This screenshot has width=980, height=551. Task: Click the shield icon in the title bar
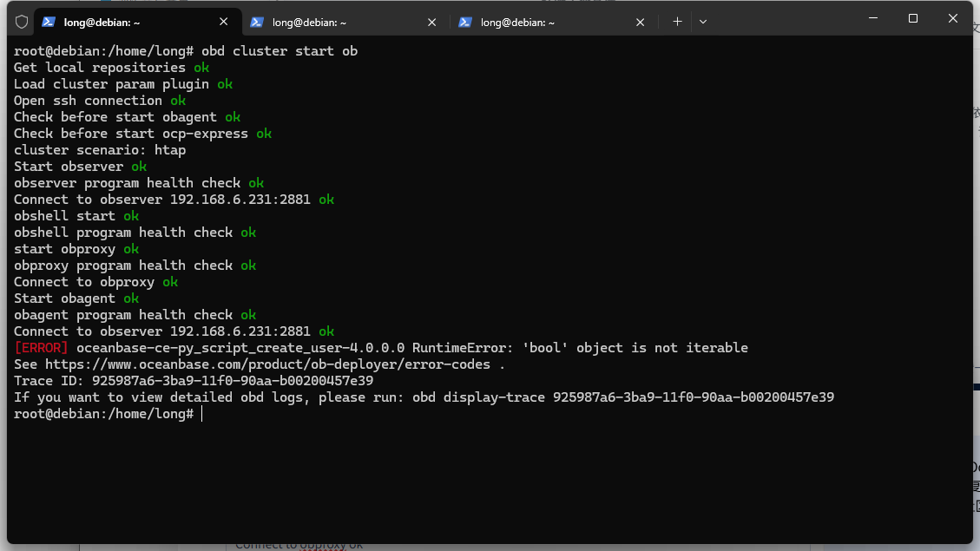coord(22,22)
